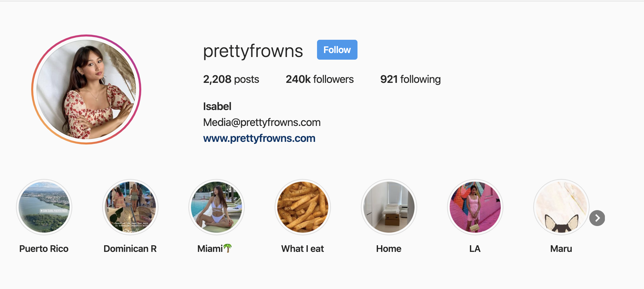The height and width of the screenshot is (289, 644).
Task: Click the Isabel display name
Action: point(217,106)
